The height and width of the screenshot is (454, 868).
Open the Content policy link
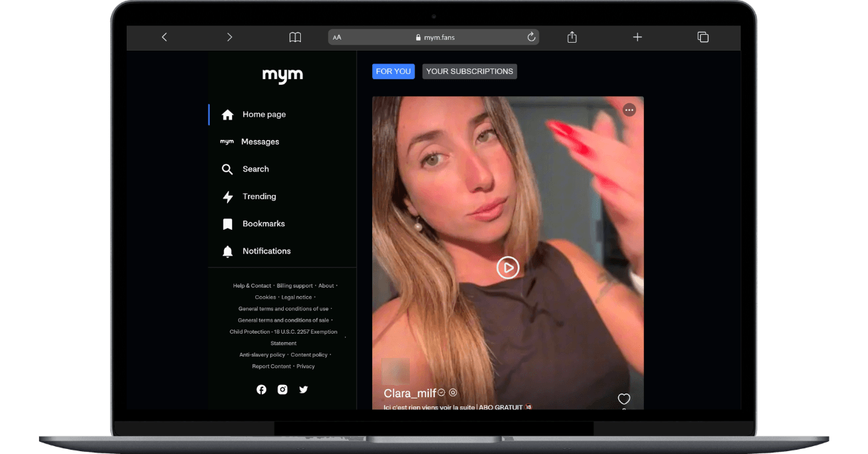pyautogui.click(x=309, y=355)
